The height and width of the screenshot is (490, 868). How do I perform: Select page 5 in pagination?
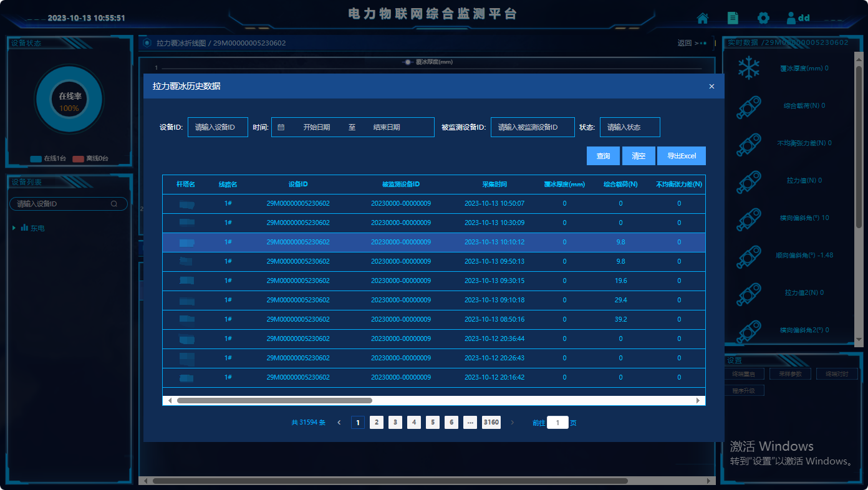(x=433, y=423)
